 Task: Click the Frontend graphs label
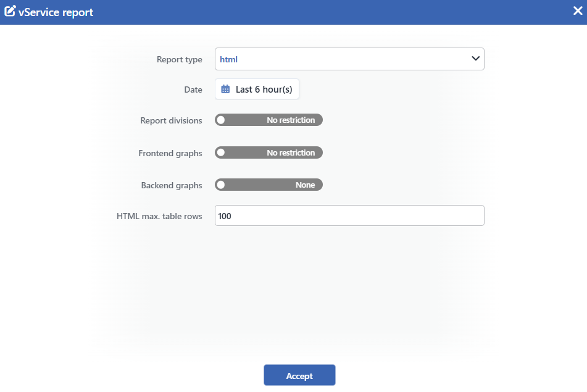point(170,153)
